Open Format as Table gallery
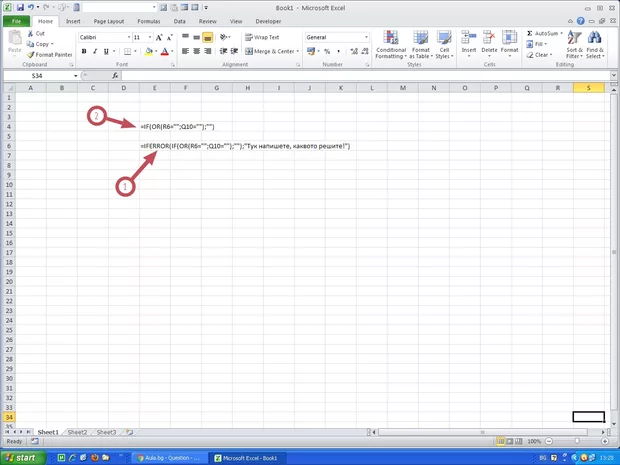This screenshot has width=620, height=465. click(x=420, y=45)
